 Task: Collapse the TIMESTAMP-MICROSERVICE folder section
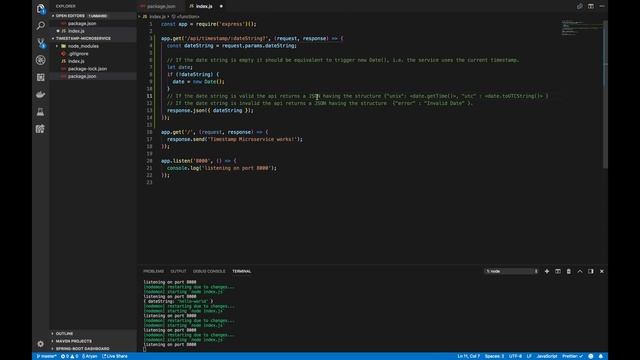(x=93, y=38)
